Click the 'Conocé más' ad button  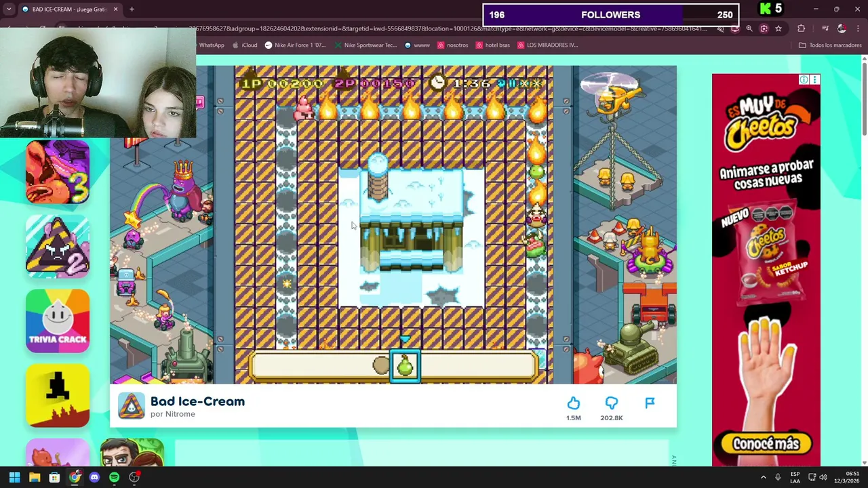[x=766, y=444]
